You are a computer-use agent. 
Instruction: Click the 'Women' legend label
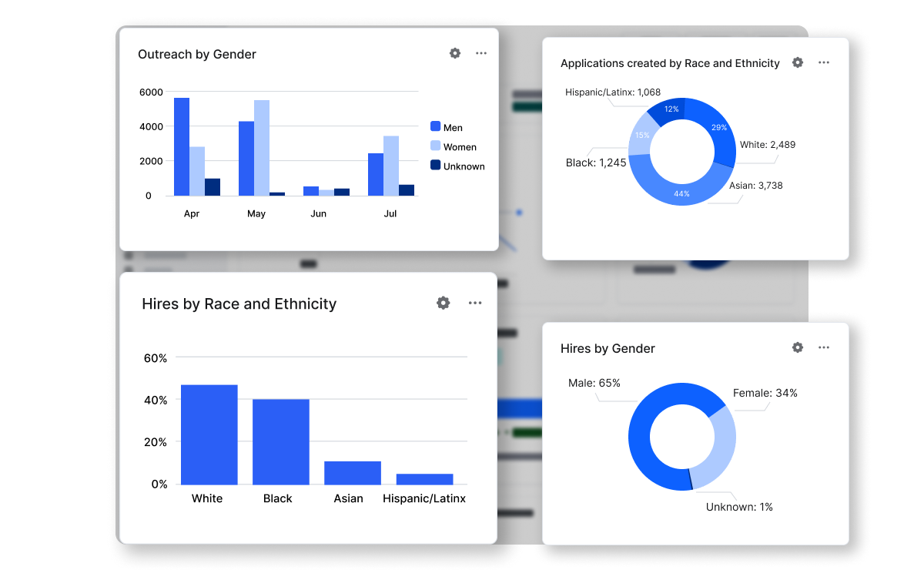(x=460, y=146)
